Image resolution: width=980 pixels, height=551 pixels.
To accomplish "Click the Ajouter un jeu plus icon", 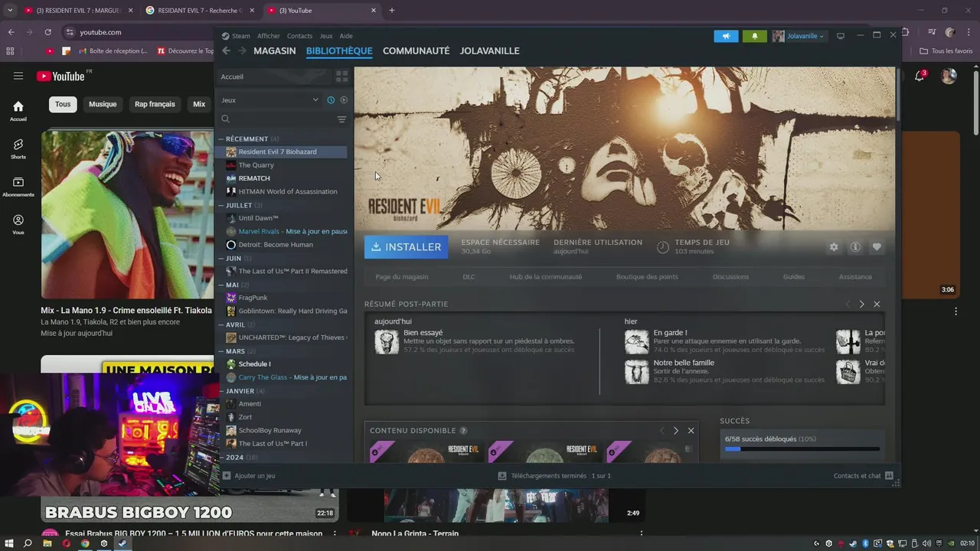I will [227, 475].
